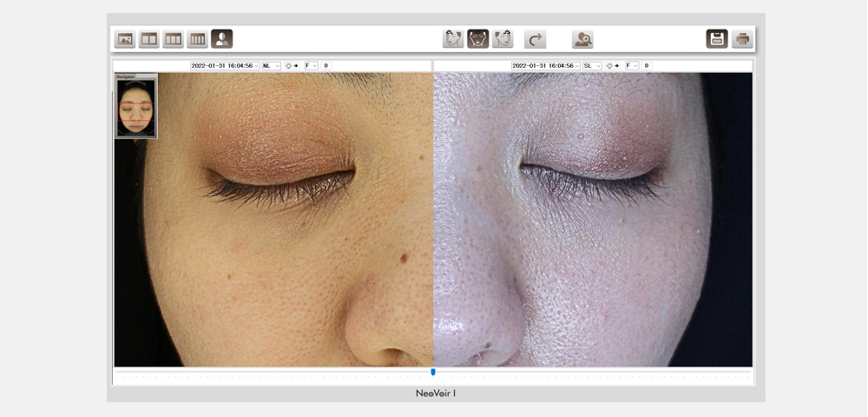Select the single image view layout

point(125,39)
